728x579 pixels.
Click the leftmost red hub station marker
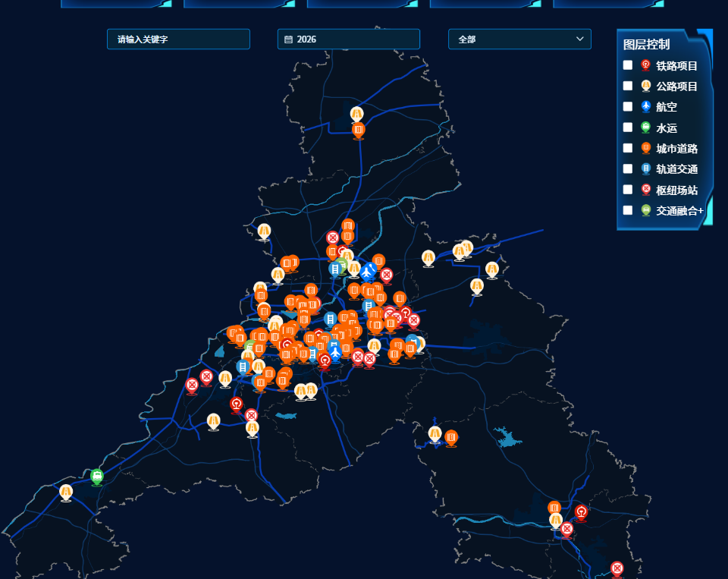coord(192,385)
